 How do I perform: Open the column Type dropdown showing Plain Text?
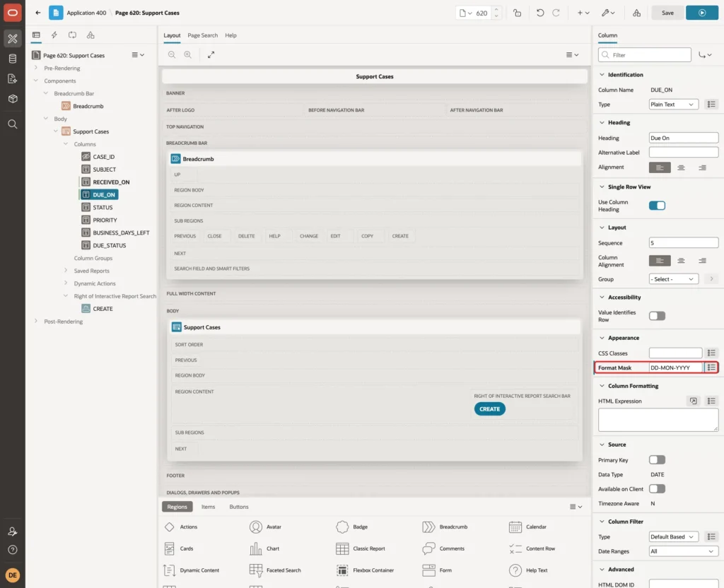coord(673,105)
